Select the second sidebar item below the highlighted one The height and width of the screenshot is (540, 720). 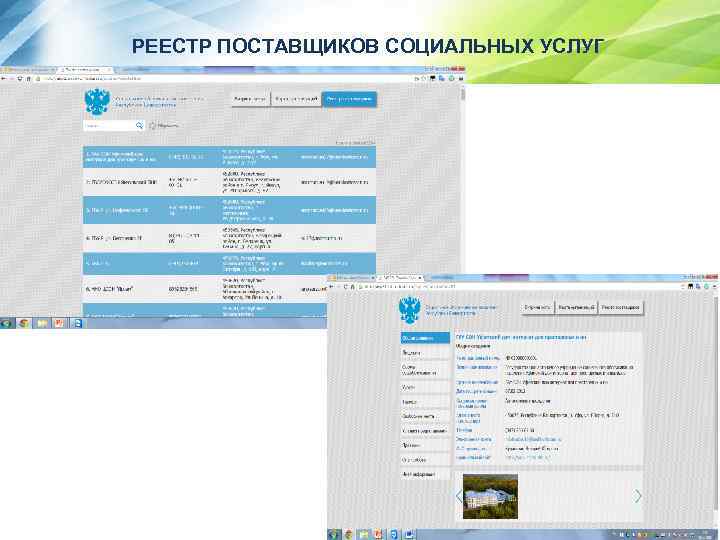pyautogui.click(x=425, y=353)
